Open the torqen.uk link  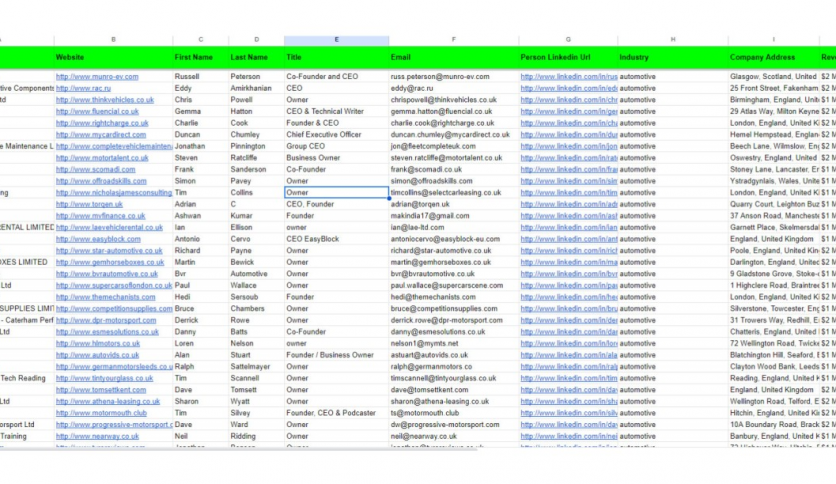tap(89, 205)
